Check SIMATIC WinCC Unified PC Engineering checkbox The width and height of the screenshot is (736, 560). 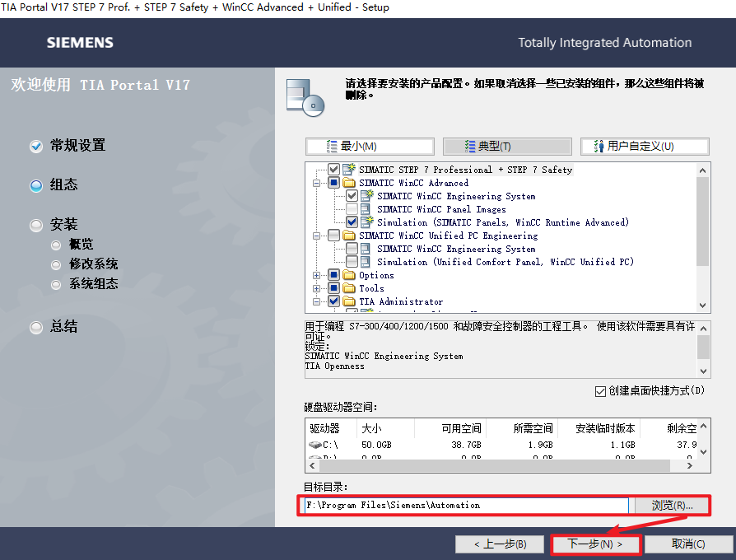click(333, 235)
